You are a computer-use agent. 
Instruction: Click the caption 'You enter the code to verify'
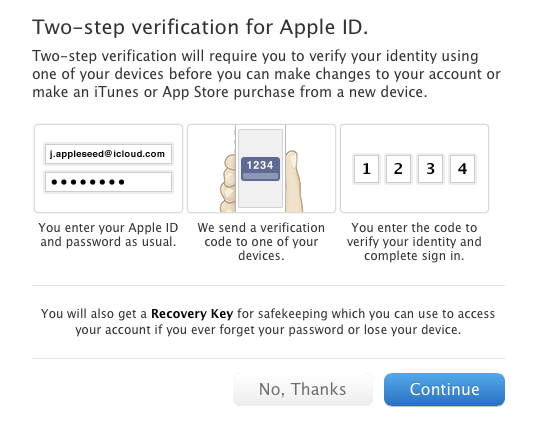click(414, 241)
